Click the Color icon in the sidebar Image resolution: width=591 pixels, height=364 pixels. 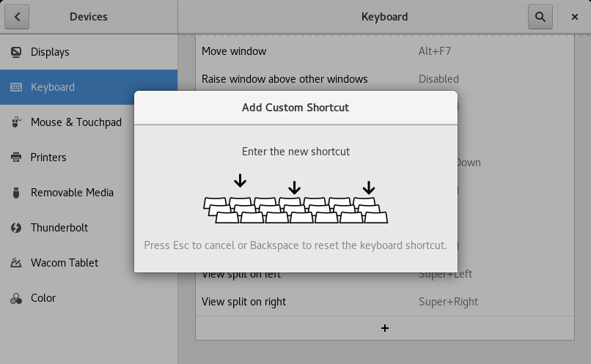[x=16, y=298]
